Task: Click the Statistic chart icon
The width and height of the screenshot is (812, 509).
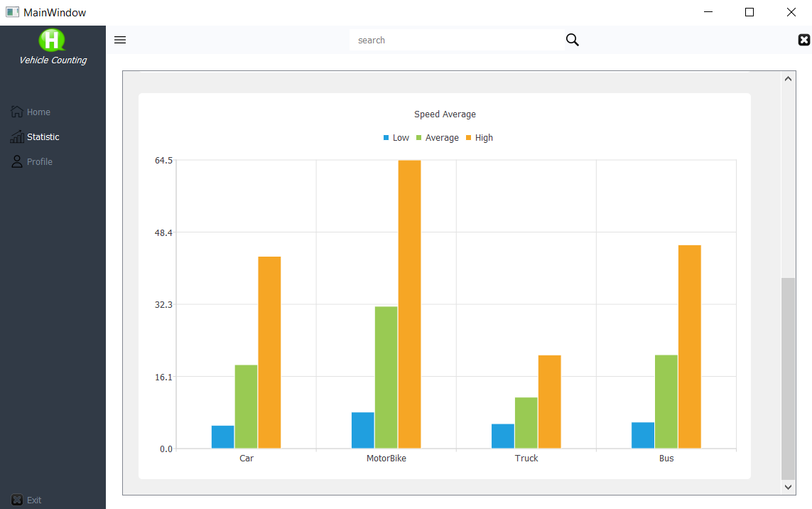Action: (x=16, y=136)
